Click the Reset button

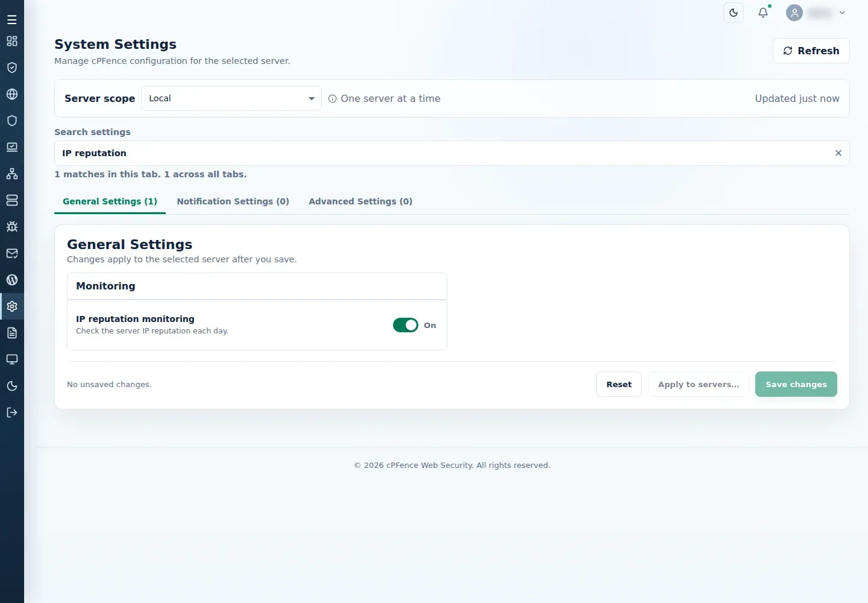[x=619, y=384]
